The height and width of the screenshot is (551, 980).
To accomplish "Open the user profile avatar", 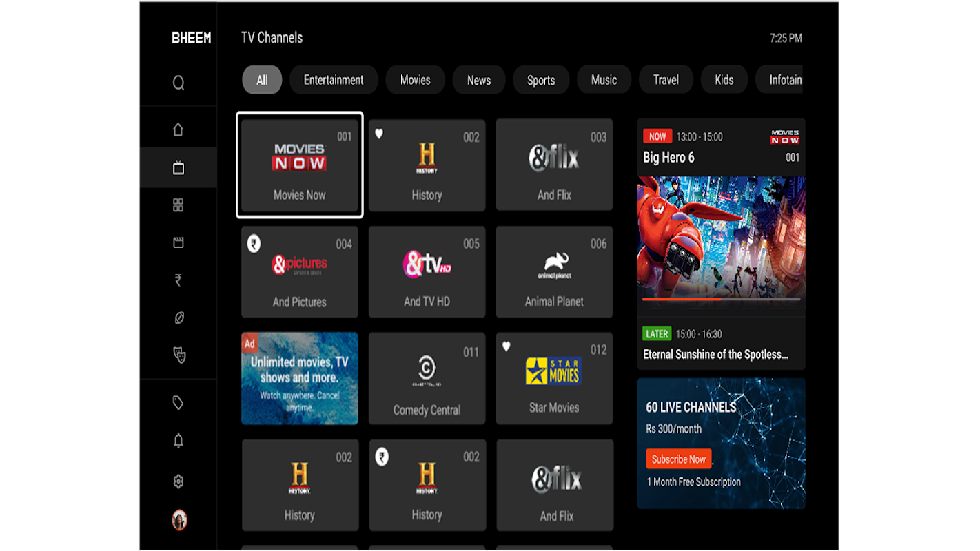I will click(179, 520).
